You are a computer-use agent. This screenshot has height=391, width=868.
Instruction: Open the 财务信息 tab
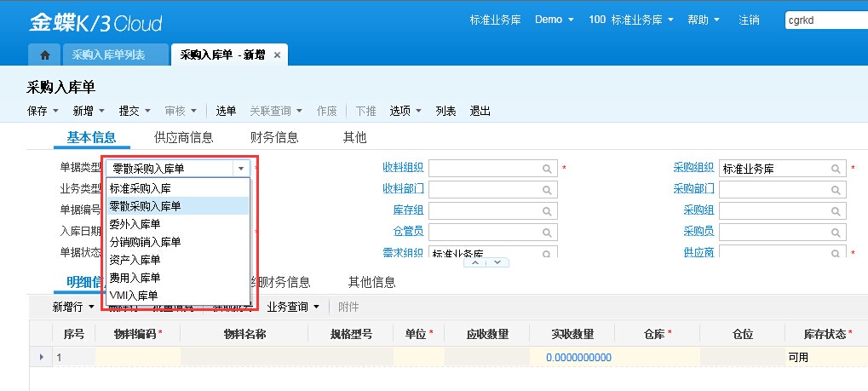(274, 137)
